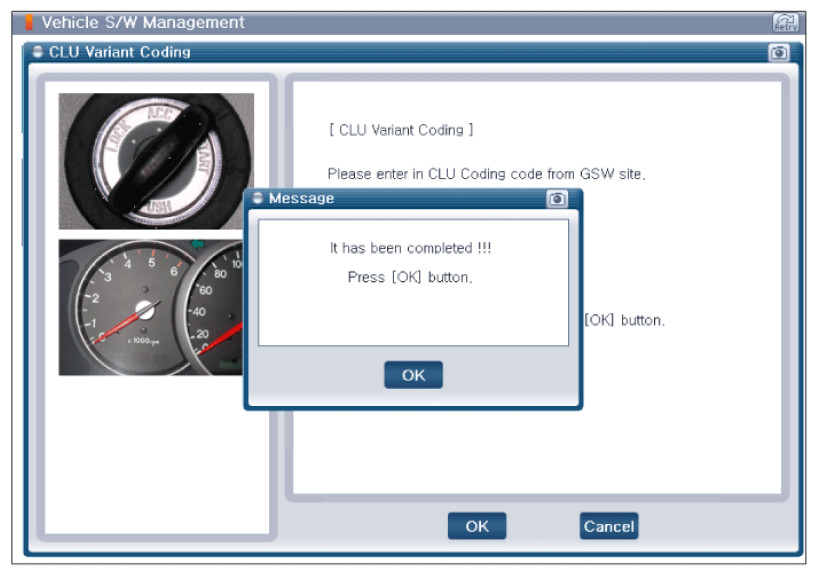
Task: Click the "Press [OK] button." text in dialog
Action: pos(410,277)
